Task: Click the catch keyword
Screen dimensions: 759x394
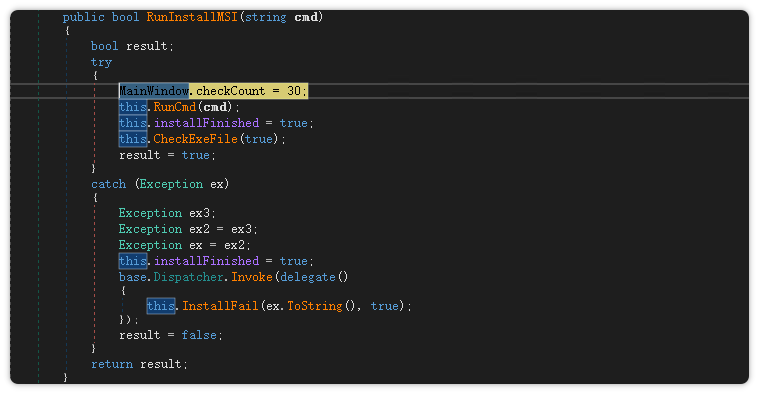Action: pos(108,184)
